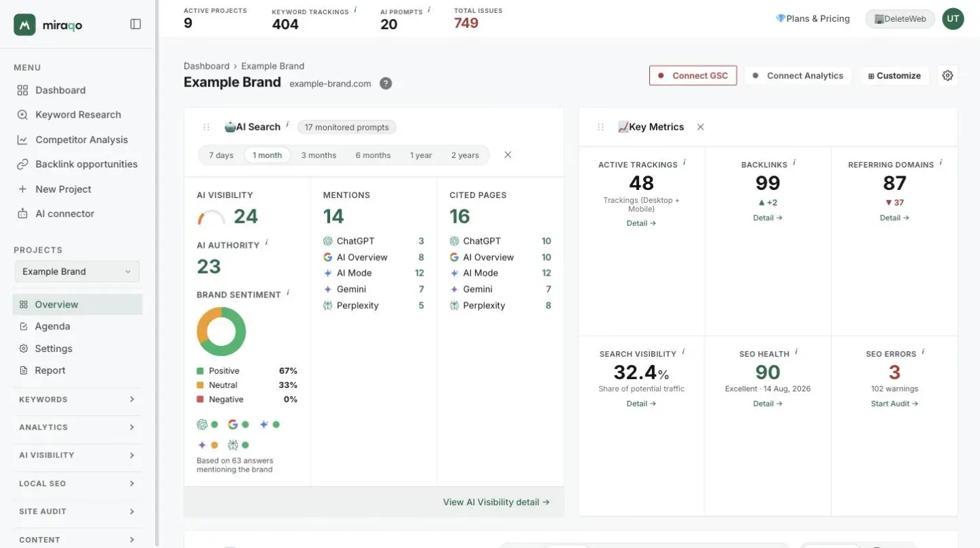Collapse the sidebar panel toggle icon
This screenshot has height=548, width=980.
point(135,25)
